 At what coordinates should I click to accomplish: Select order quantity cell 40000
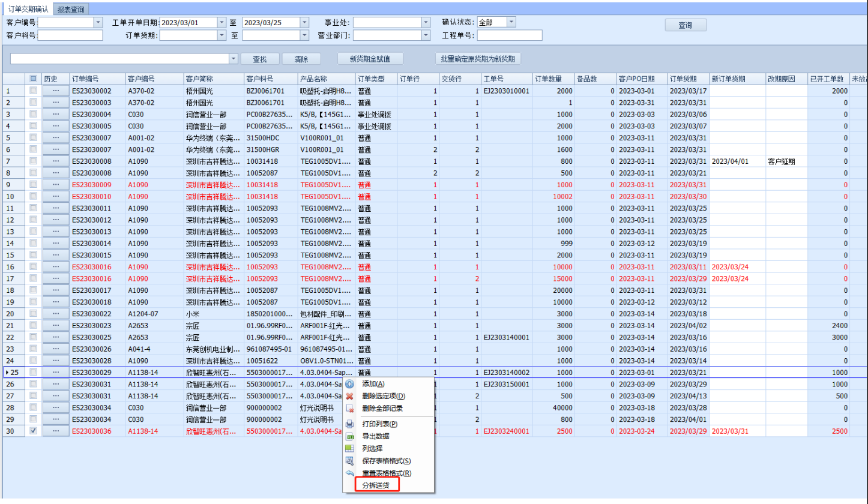pos(553,407)
